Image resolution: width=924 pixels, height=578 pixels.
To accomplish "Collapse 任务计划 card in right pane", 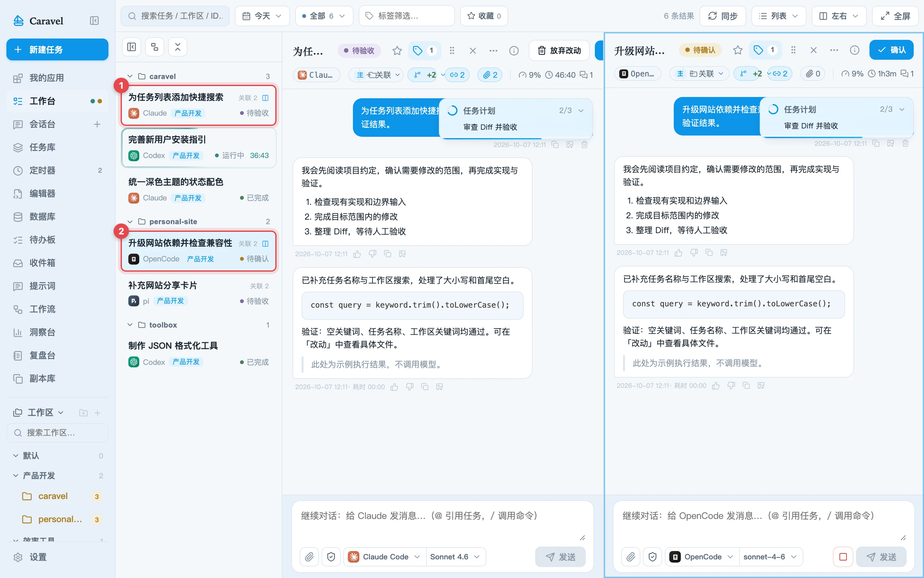I will click(902, 109).
